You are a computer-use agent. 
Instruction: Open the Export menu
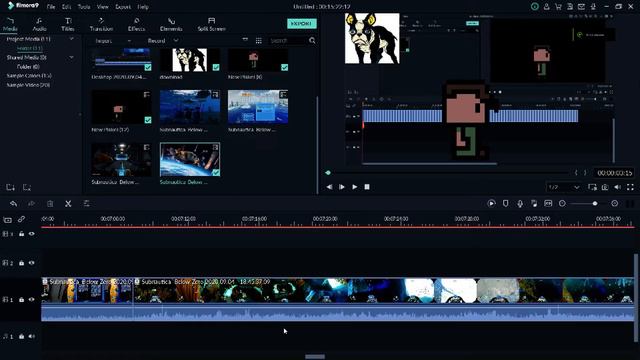coord(123,7)
